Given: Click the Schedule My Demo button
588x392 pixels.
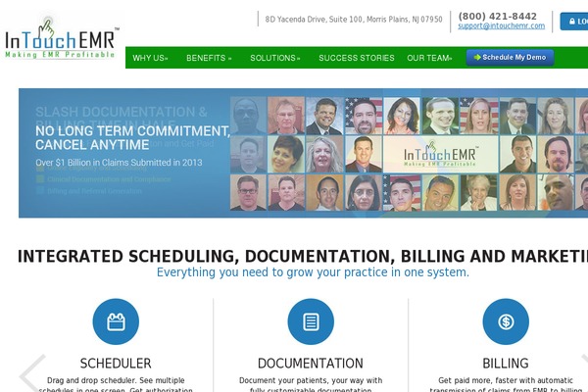Looking at the screenshot, I should [510, 58].
